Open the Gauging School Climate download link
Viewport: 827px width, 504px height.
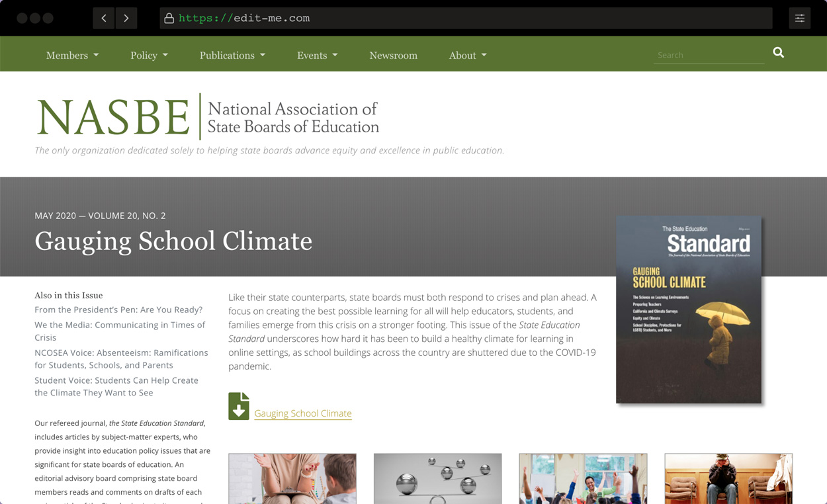click(303, 413)
